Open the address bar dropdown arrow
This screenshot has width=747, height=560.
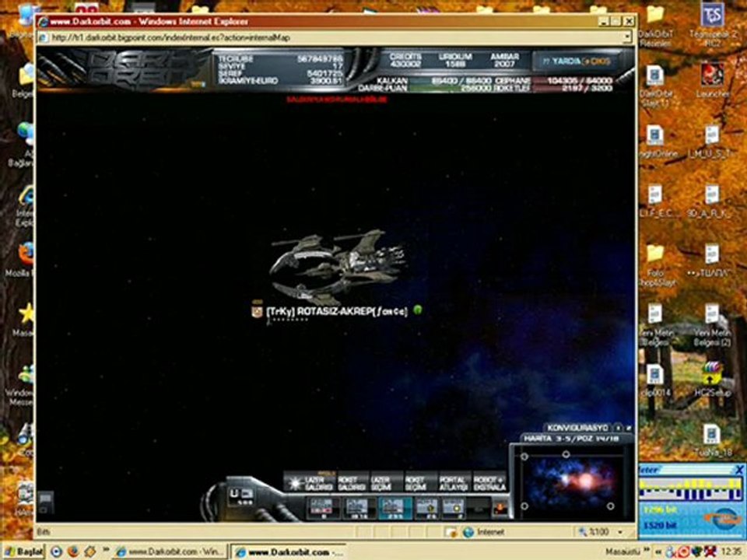[627, 37]
